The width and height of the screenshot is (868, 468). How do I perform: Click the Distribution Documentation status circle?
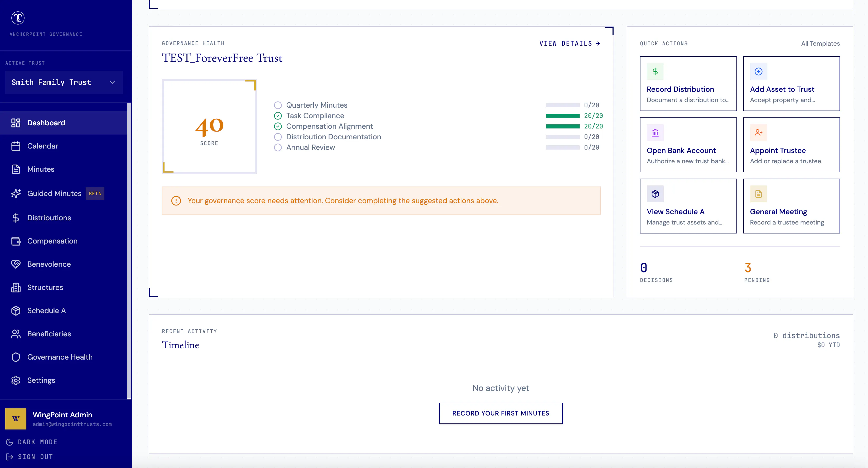(x=278, y=137)
